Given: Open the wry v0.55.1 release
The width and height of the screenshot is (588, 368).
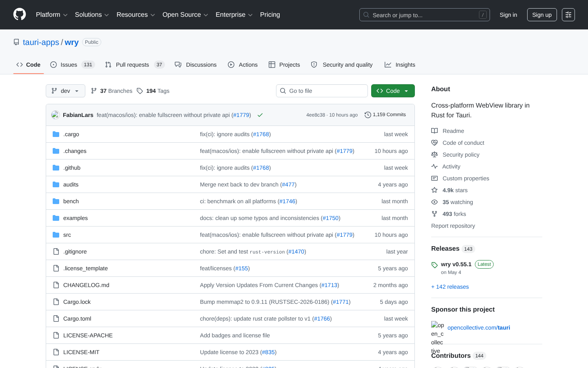Looking at the screenshot, I should (x=456, y=264).
